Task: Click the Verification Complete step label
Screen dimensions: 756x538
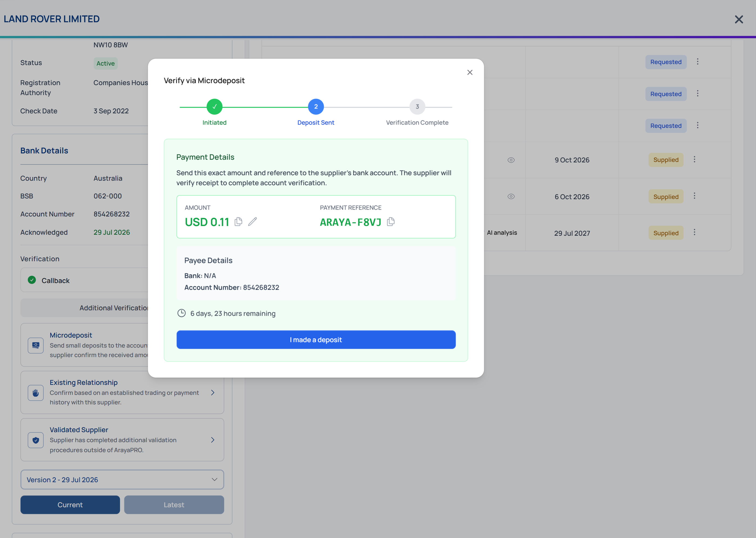Action: click(x=417, y=123)
